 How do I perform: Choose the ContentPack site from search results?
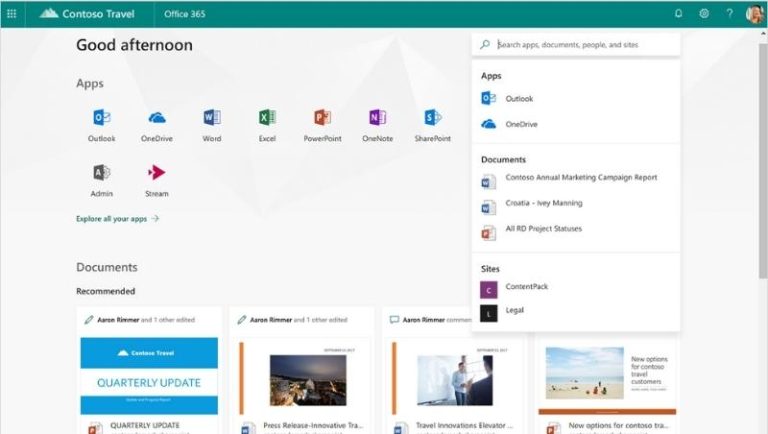[x=526, y=287]
